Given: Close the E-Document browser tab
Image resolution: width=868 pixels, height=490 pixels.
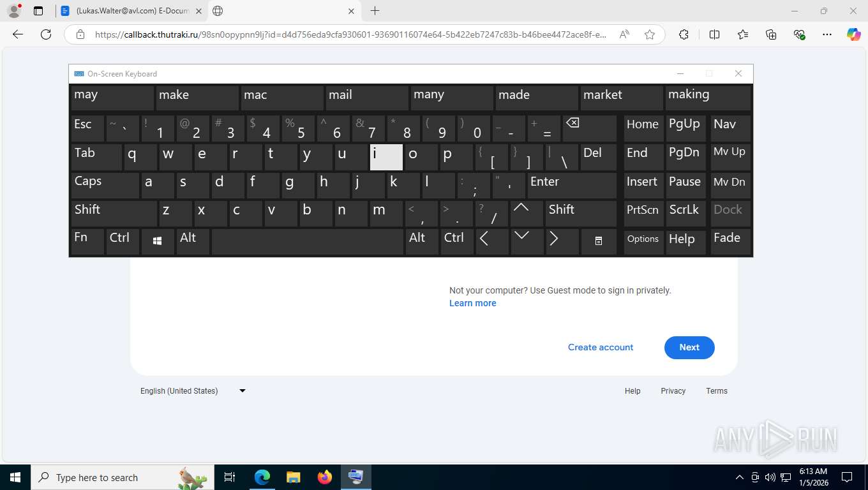Looking at the screenshot, I should pyautogui.click(x=198, y=11).
